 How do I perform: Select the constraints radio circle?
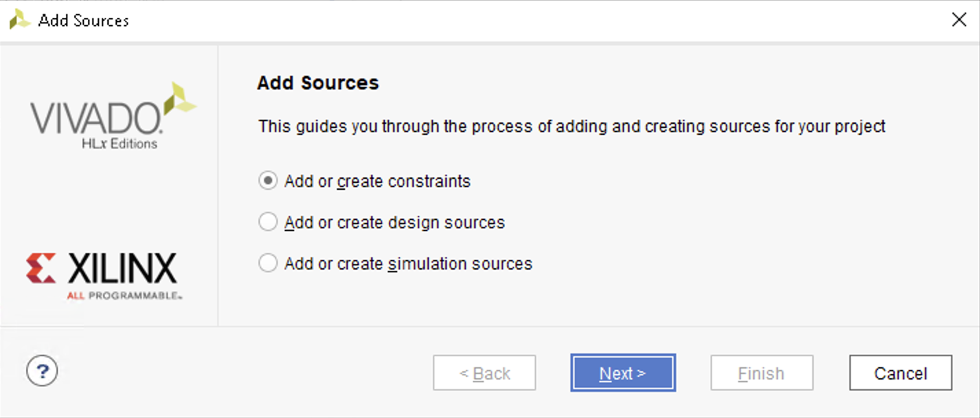267,181
